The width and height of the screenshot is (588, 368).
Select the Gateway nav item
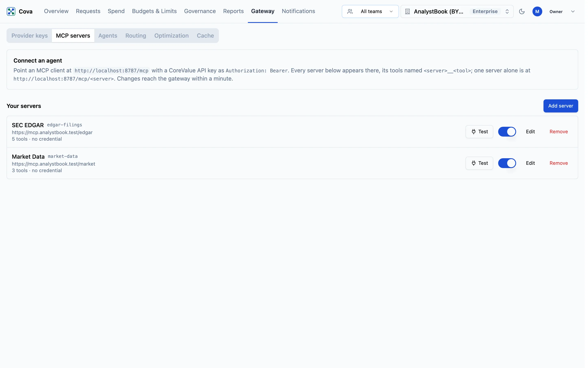coord(263,11)
